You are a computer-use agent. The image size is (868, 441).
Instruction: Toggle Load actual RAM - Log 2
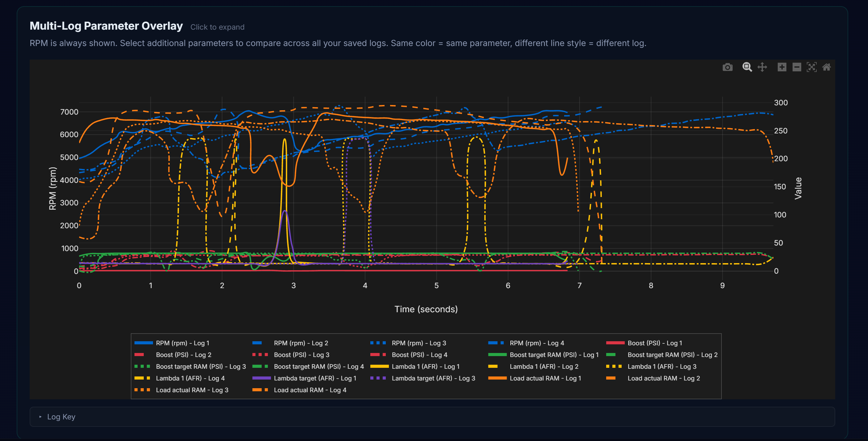point(653,378)
